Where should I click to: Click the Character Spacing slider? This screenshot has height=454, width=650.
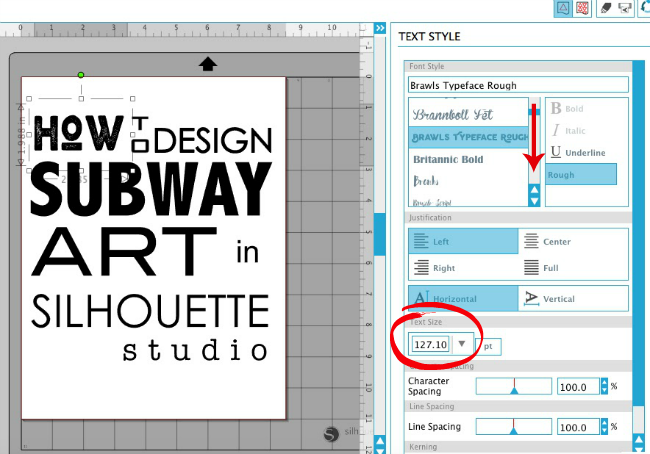(514, 386)
